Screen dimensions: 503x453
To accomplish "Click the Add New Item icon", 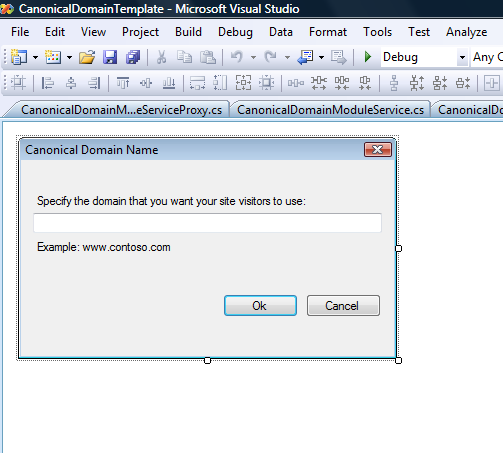I will (53, 57).
